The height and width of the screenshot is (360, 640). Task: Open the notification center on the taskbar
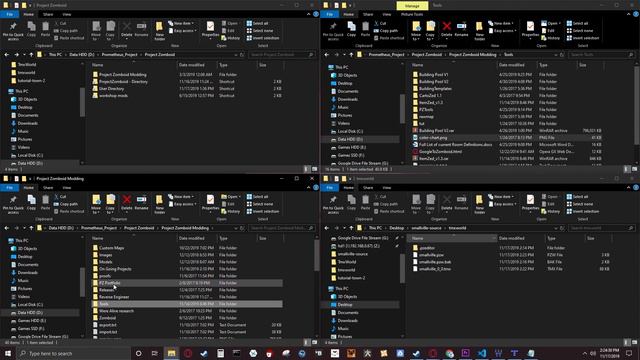point(629,353)
